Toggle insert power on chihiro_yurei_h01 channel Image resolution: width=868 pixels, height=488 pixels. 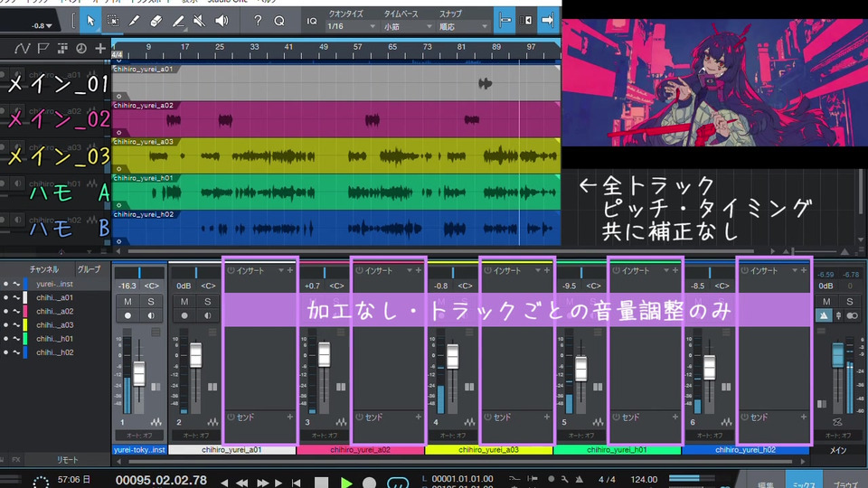(x=616, y=270)
